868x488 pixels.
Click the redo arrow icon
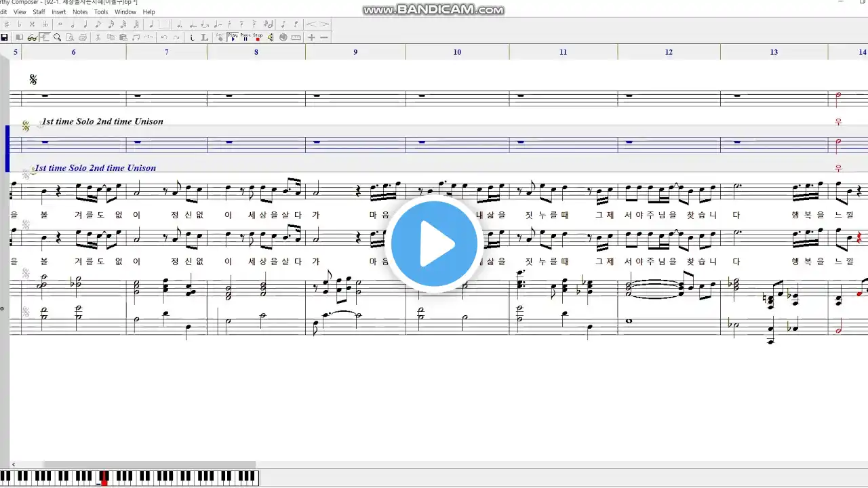point(176,37)
